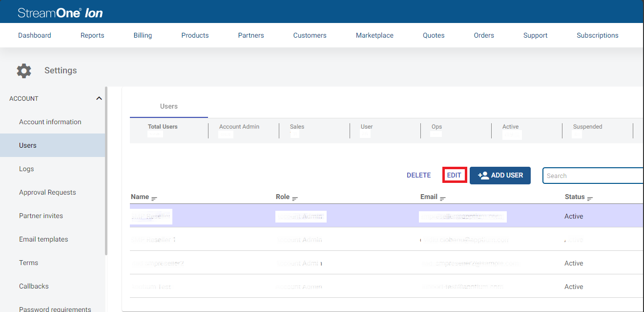Open Partner invites in sidebar
This screenshot has height=312, width=644.
(41, 216)
